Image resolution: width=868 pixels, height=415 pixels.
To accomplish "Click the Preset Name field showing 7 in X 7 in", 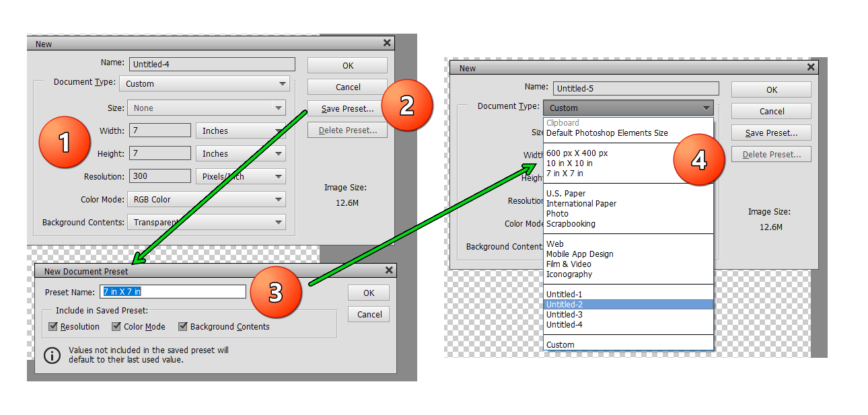I will tap(173, 291).
